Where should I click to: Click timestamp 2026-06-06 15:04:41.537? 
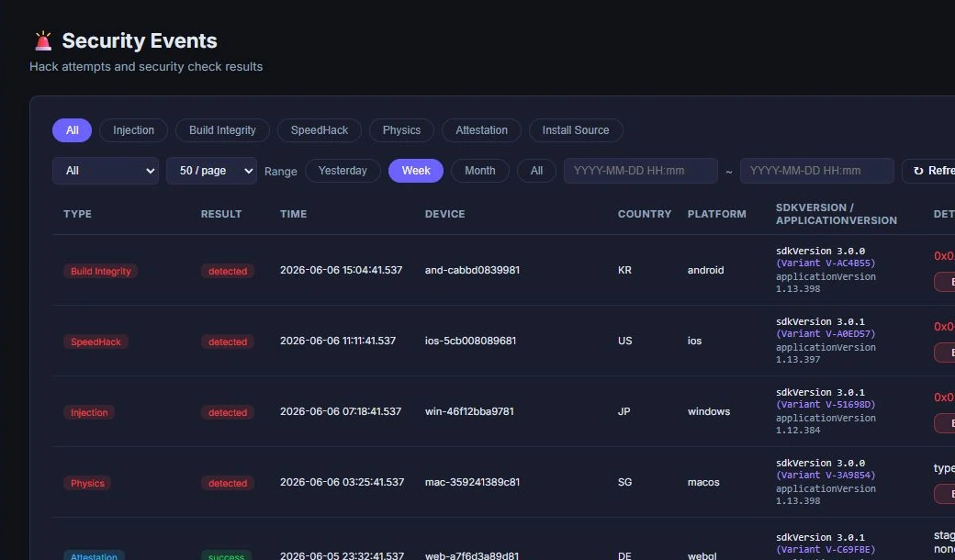click(x=341, y=270)
